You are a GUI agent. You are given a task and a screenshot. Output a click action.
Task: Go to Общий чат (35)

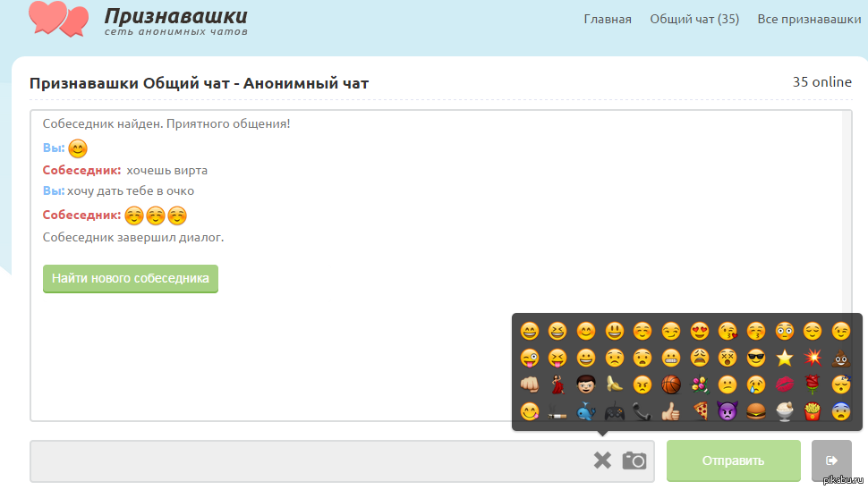[694, 20]
